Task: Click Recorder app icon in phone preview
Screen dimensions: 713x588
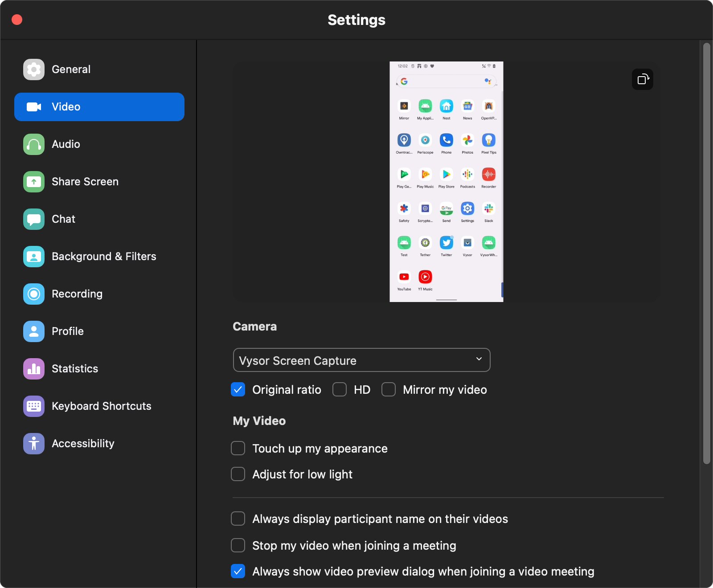Action: point(489,174)
